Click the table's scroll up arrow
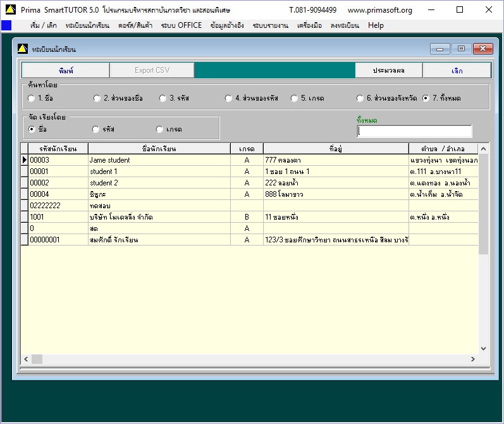This screenshot has height=424, width=504. [x=484, y=149]
